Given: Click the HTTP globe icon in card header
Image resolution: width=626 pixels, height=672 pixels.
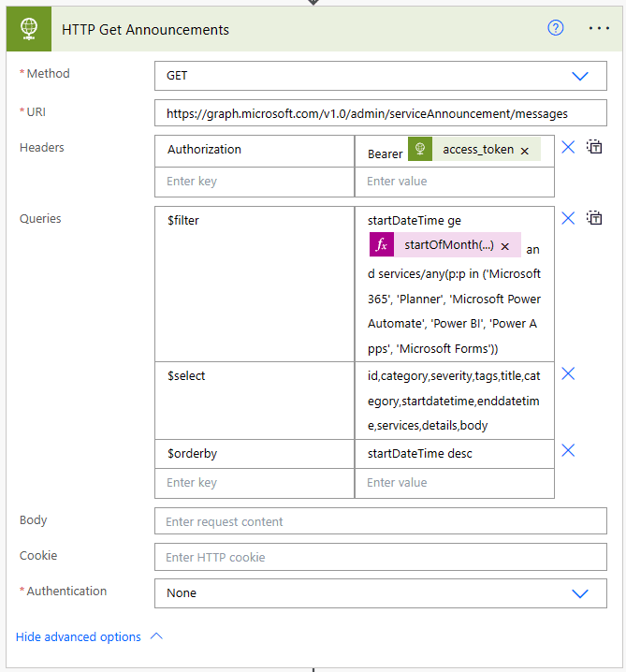Looking at the screenshot, I should (x=29, y=29).
